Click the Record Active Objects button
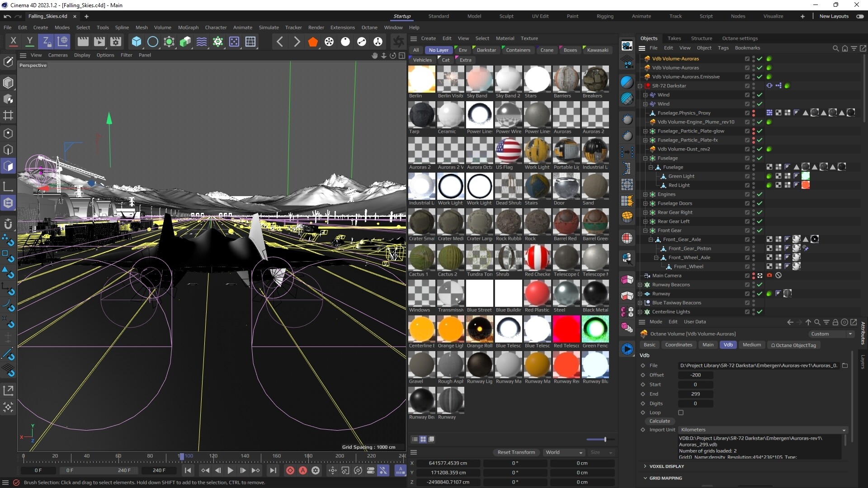The image size is (868, 488). coord(290,470)
